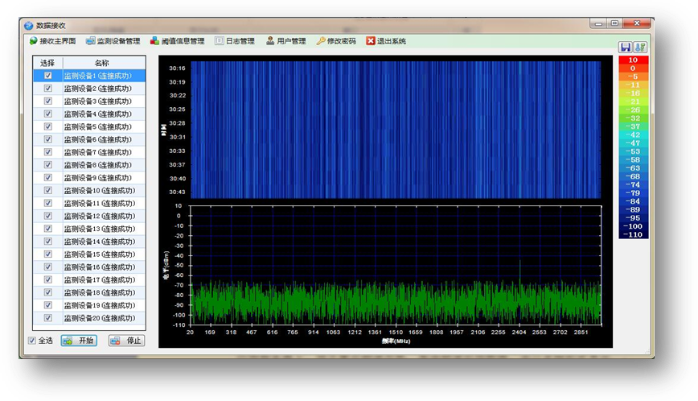This screenshot has width=698, height=401.
Task: Select row 监测设备17 (连接成功)
Action: [x=89, y=279]
